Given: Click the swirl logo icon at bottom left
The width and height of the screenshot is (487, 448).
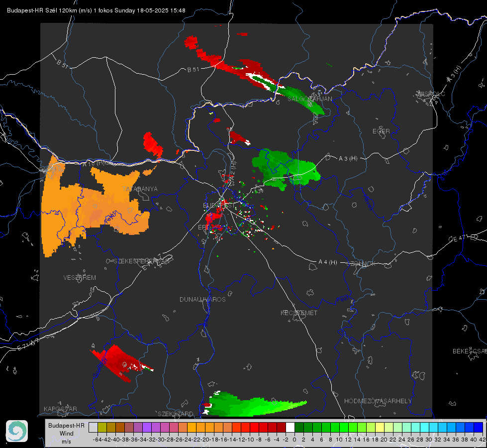Looking at the screenshot, I should (x=17, y=431).
